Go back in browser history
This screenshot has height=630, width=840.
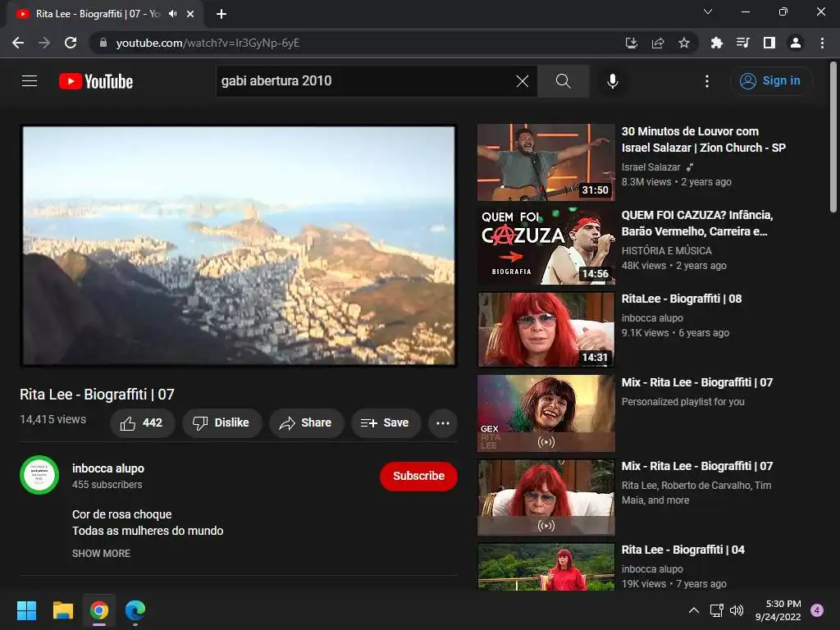coord(18,43)
